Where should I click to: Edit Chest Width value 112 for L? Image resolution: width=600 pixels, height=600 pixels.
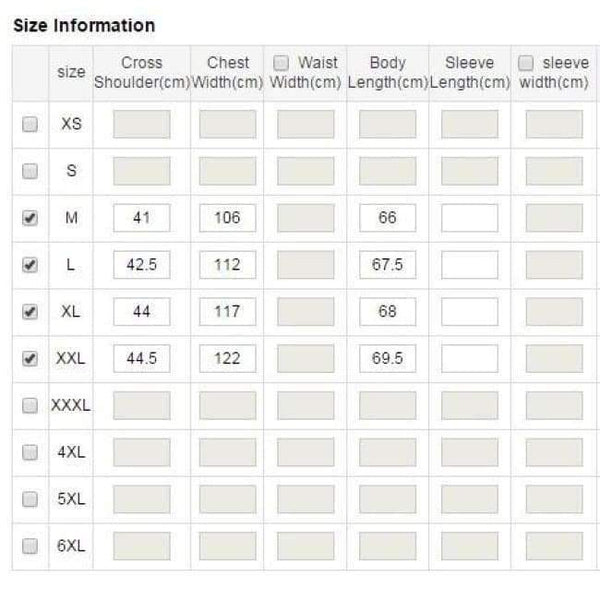227,265
